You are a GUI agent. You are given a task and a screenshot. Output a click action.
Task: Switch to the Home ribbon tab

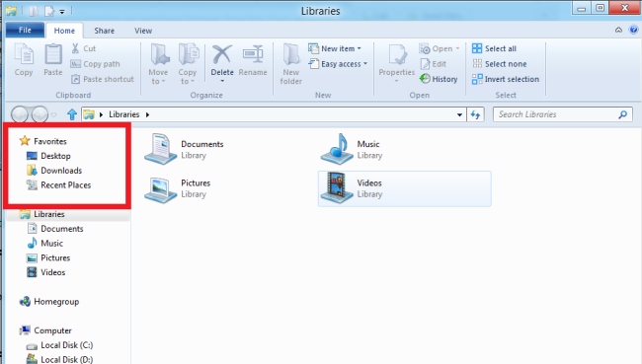pyautogui.click(x=64, y=31)
